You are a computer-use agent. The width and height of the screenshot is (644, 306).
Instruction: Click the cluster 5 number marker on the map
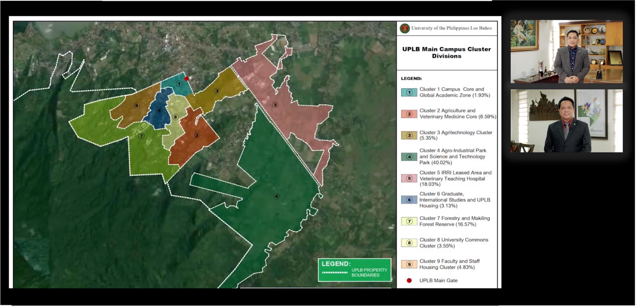pos(275,105)
